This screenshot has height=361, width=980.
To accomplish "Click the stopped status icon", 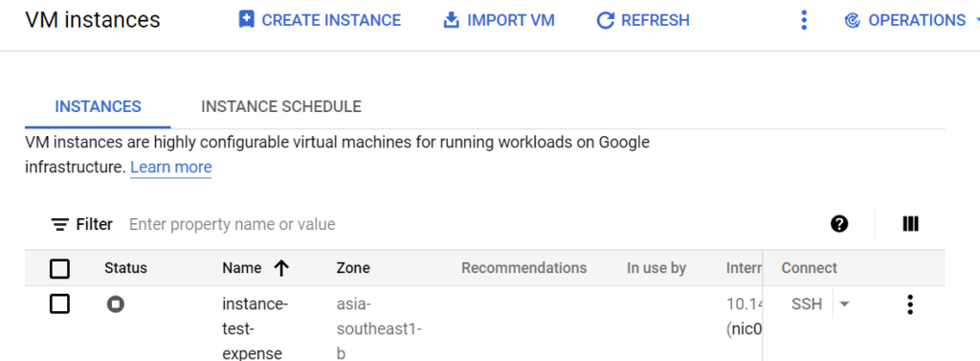I will (115, 305).
